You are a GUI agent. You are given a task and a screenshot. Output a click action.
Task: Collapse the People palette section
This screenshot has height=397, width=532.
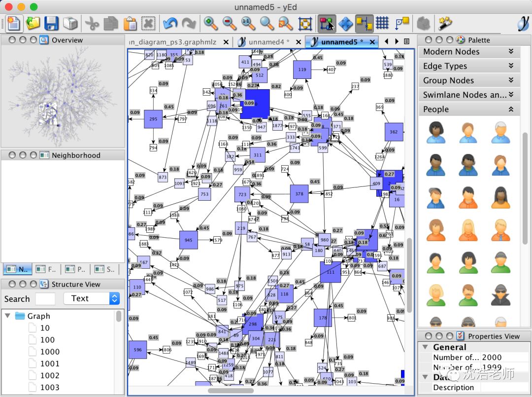click(x=511, y=109)
